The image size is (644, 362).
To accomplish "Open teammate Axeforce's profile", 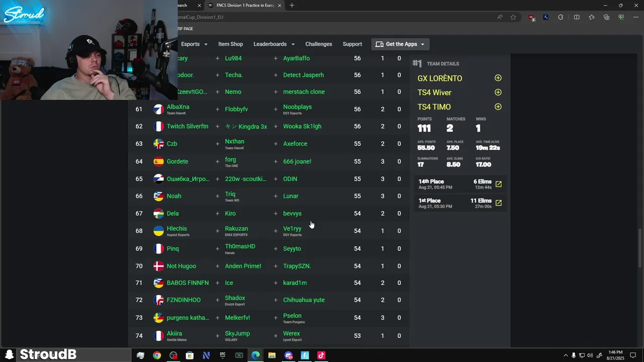I will point(295,144).
